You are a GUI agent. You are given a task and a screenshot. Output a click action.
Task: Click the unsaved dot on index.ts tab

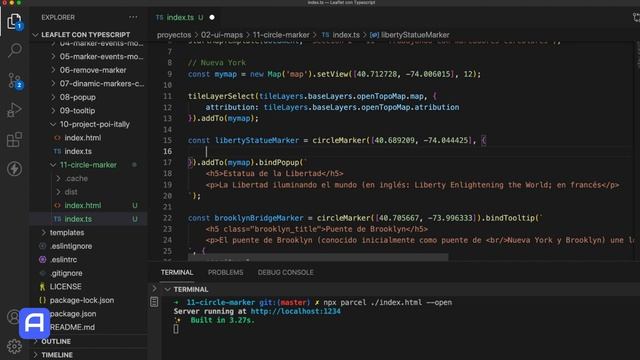tap(212, 18)
